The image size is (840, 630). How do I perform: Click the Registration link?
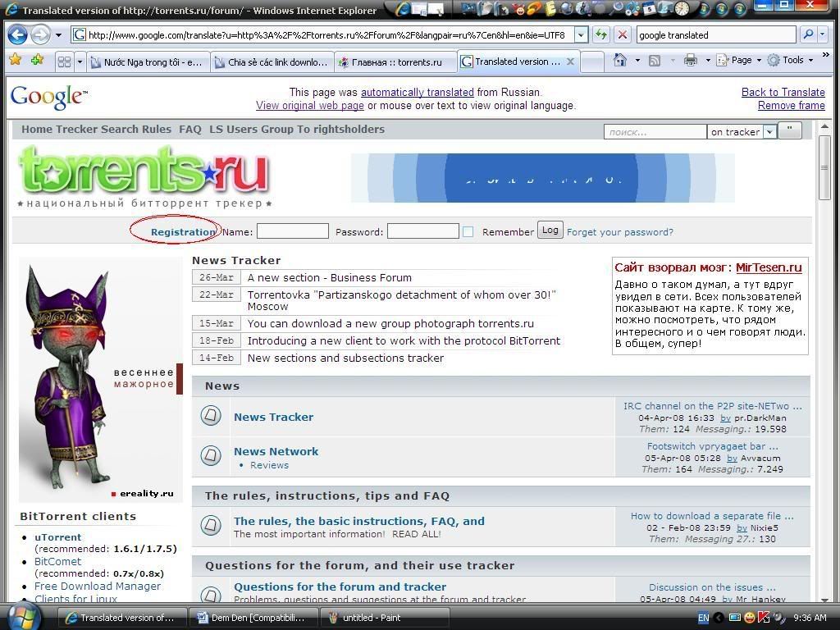182,232
